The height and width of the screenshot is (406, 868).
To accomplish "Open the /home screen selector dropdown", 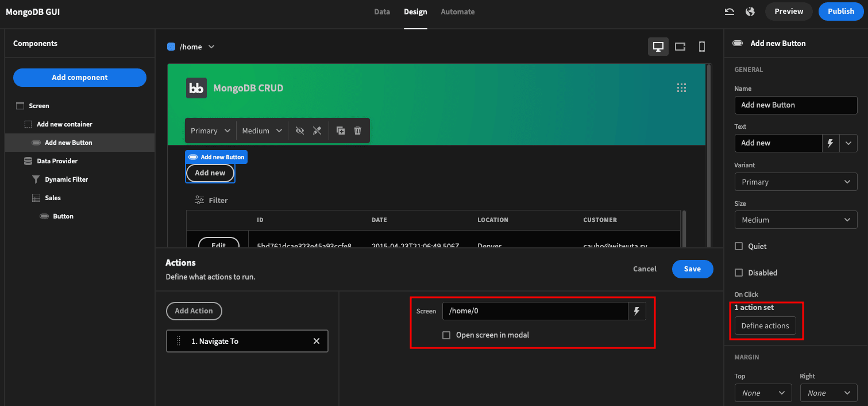I will point(191,47).
